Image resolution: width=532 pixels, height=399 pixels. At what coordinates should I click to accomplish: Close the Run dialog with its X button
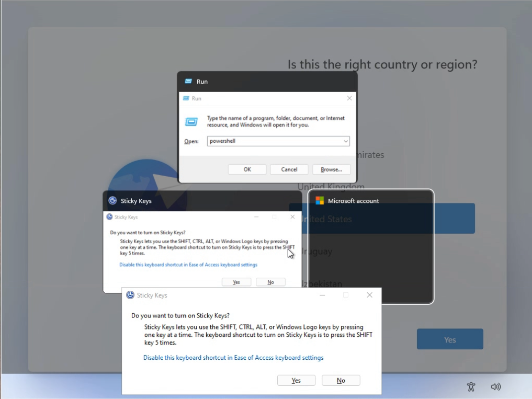pyautogui.click(x=349, y=98)
